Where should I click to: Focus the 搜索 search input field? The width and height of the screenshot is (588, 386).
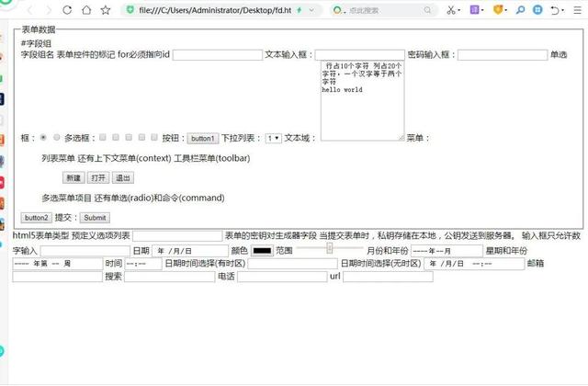pos(169,277)
